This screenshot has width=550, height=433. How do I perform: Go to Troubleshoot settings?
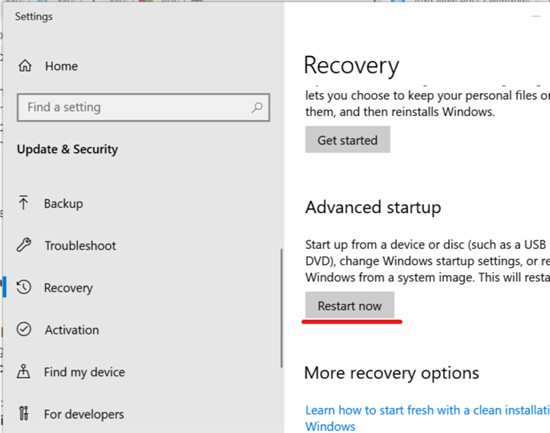(80, 246)
